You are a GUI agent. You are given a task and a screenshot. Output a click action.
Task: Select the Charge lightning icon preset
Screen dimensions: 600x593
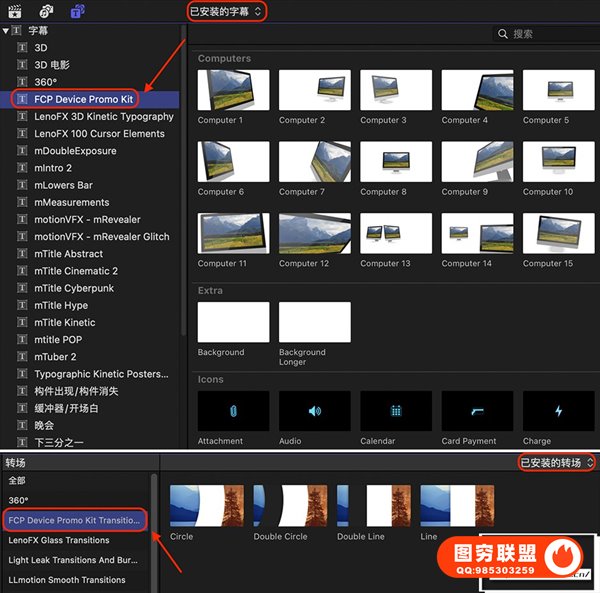[558, 410]
